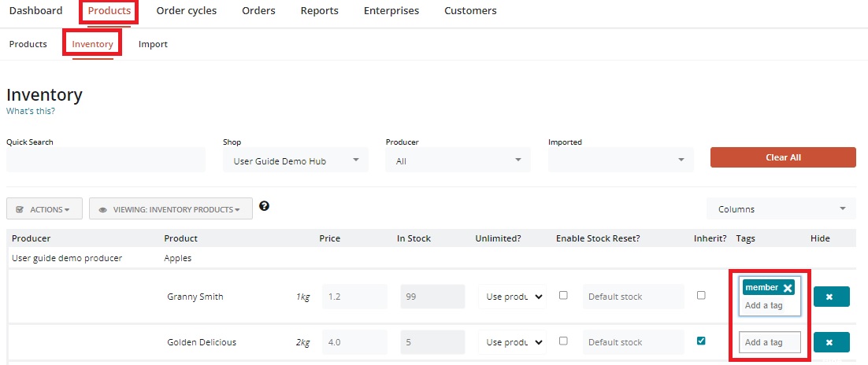Remove the member tag via its X
This screenshot has height=365, width=868.
[x=787, y=288]
